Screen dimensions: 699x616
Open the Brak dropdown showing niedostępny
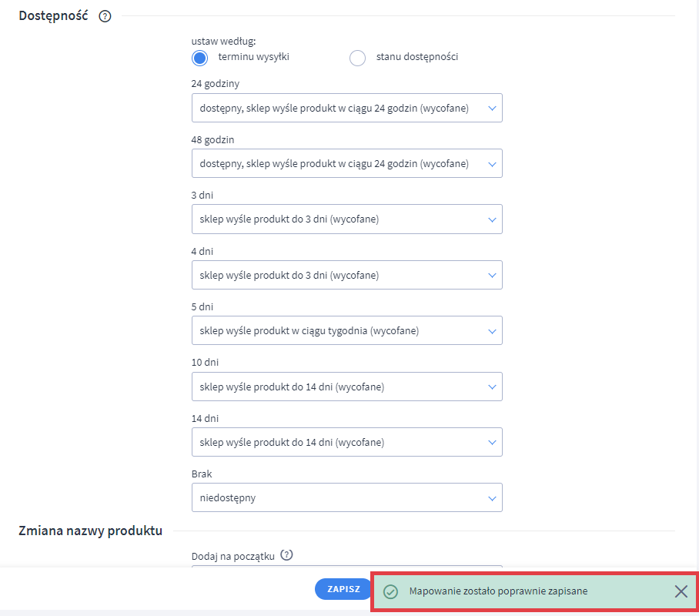click(346, 497)
